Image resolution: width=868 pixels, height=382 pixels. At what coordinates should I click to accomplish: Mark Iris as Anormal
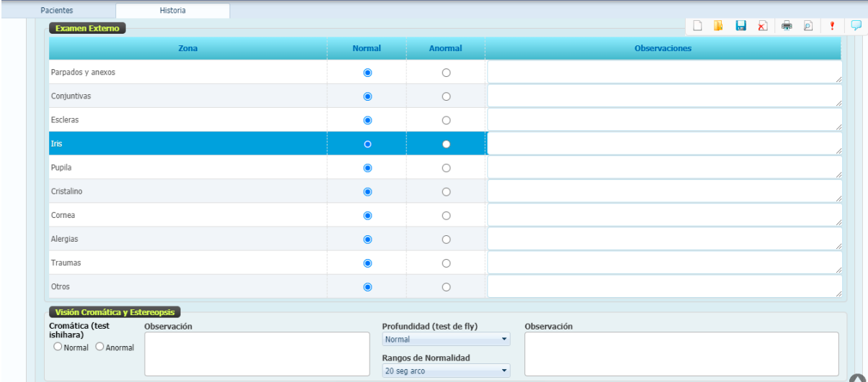[446, 144]
